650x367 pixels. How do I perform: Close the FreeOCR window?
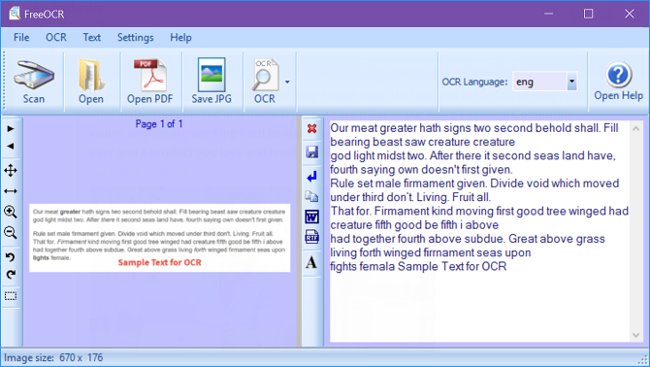tap(629, 14)
